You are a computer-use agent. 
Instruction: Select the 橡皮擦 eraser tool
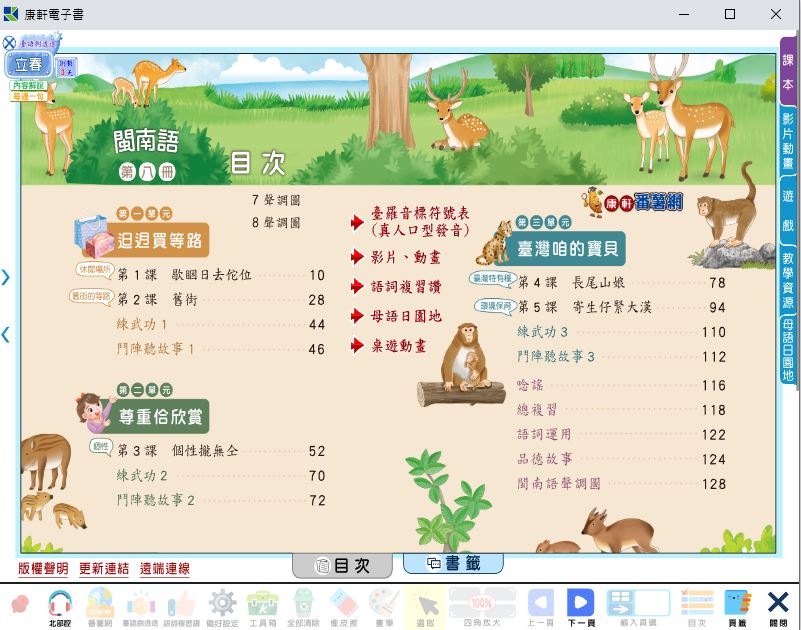point(344,608)
